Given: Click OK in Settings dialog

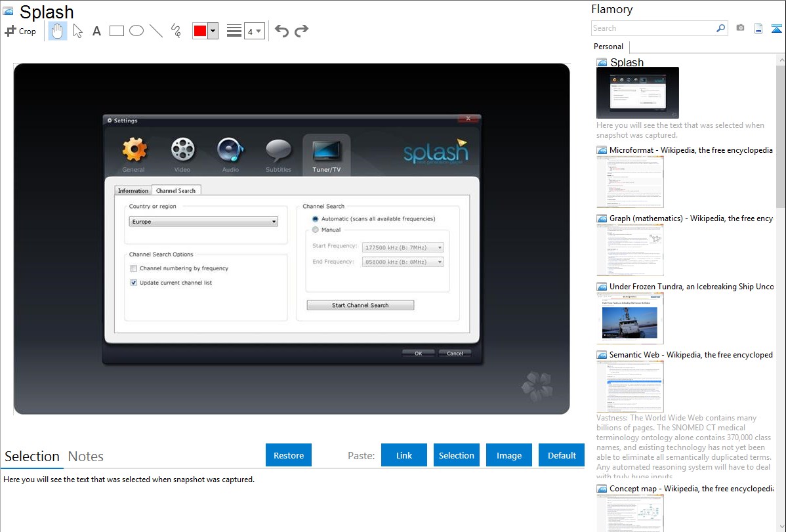Looking at the screenshot, I should coord(418,353).
